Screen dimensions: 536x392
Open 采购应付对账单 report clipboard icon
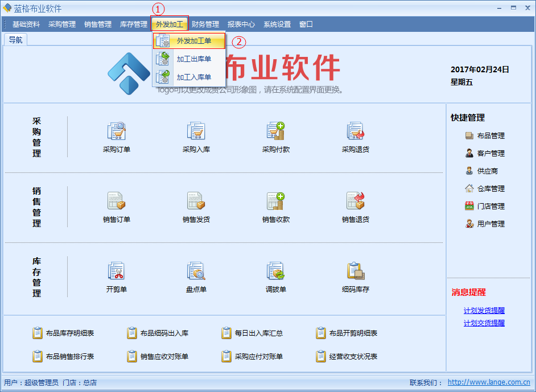click(226, 357)
